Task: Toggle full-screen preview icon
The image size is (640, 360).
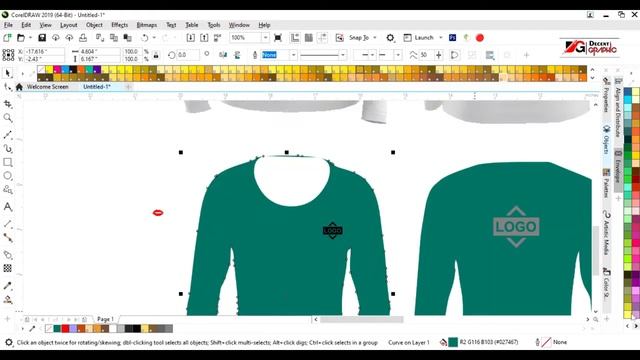Action: pyautogui.click(x=278, y=38)
